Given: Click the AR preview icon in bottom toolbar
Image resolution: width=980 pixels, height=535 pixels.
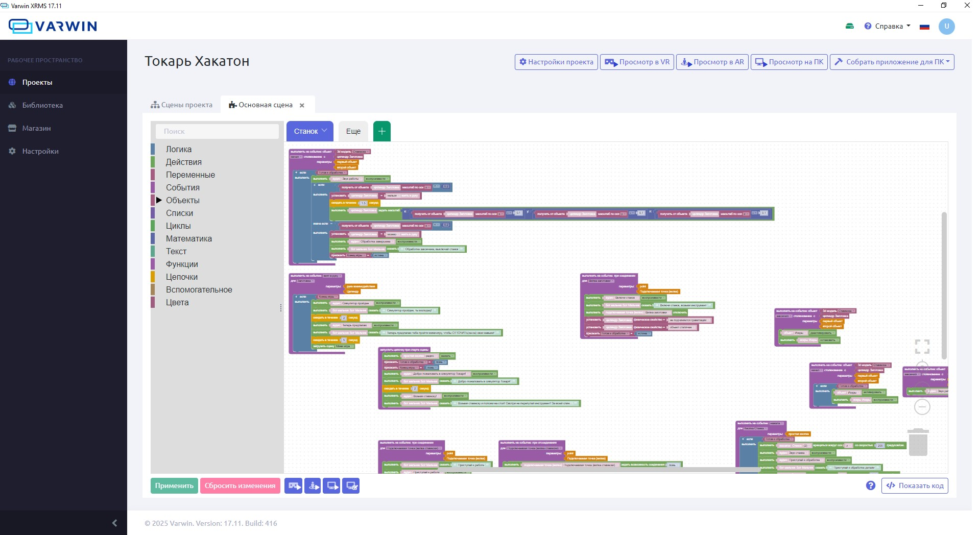Looking at the screenshot, I should pyautogui.click(x=313, y=485).
